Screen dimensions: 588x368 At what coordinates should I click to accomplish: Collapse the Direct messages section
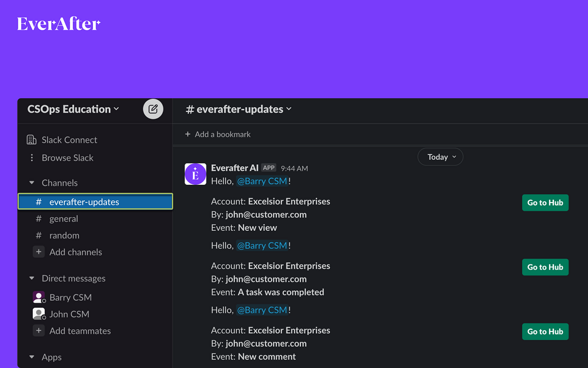pyautogui.click(x=32, y=279)
